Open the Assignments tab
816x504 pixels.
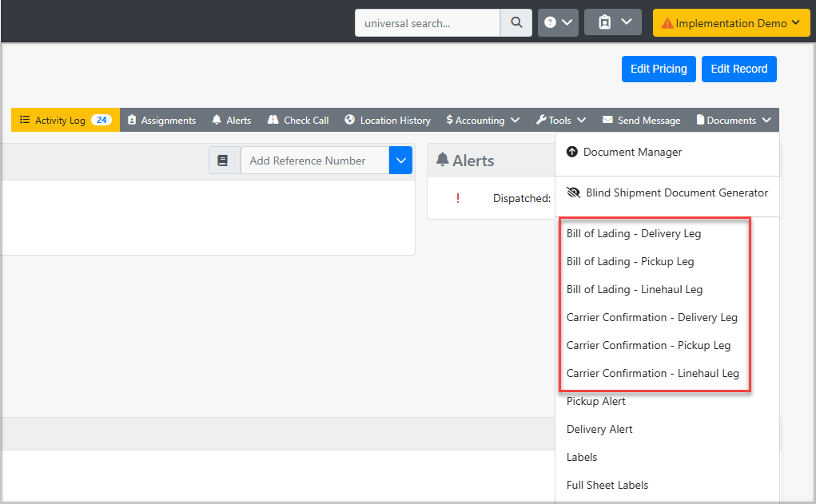point(161,121)
